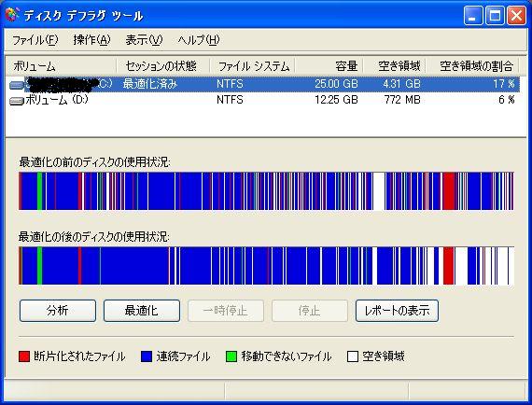532x405 pixels.
Task: Sort by the ボリューム column header
Action: [x=61, y=66]
